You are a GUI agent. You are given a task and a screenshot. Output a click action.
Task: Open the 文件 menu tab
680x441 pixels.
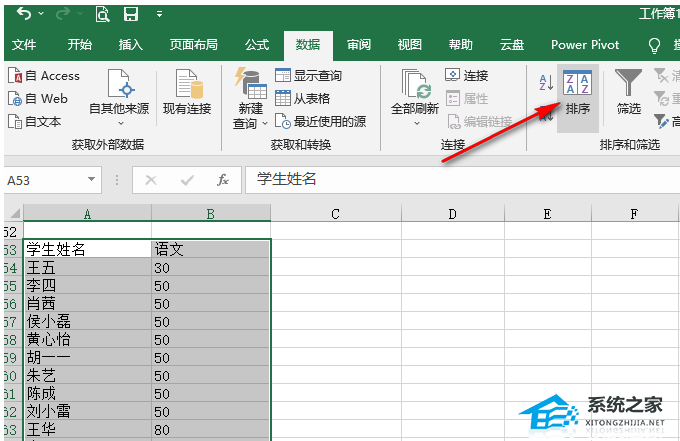click(x=24, y=45)
